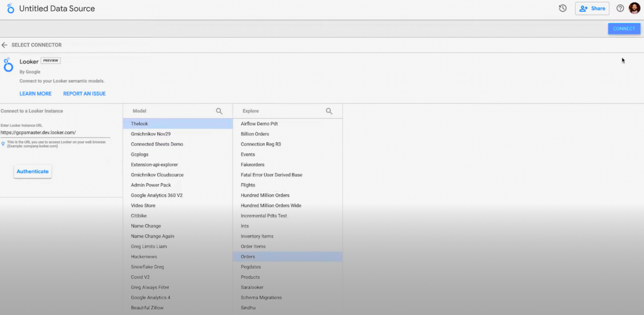The image size is (644, 315).
Task: Choose the Schema Migrations explore
Action: (287, 297)
